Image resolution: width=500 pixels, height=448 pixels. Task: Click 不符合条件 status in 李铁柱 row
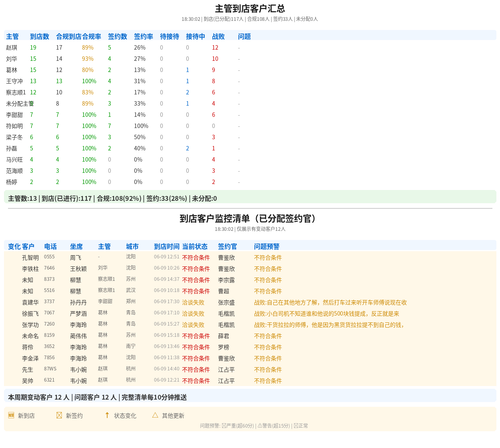click(x=196, y=269)
